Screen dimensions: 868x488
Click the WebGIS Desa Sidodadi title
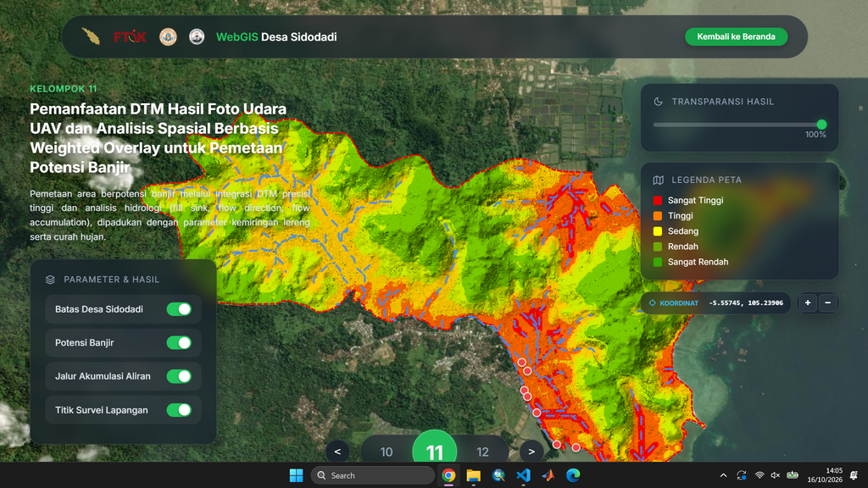[276, 37]
